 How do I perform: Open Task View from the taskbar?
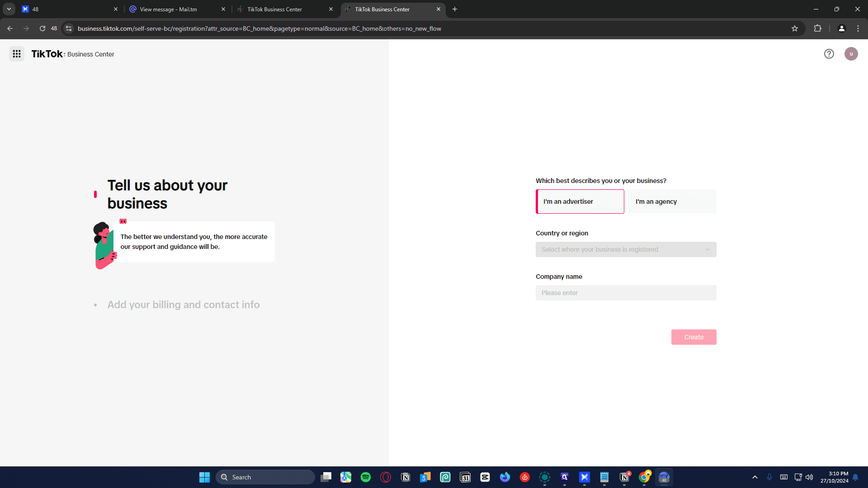(x=326, y=477)
